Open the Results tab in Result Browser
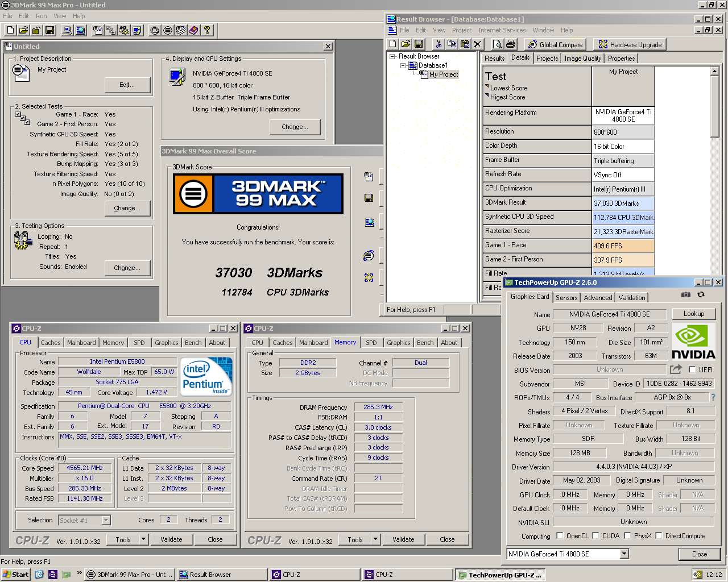Image resolution: width=728 pixels, height=582 pixels. 494,59
